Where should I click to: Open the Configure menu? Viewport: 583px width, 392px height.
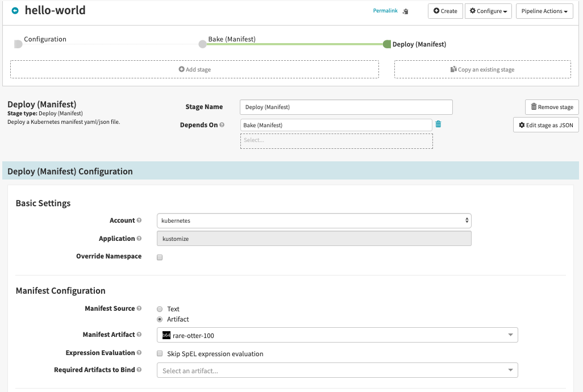(488, 11)
